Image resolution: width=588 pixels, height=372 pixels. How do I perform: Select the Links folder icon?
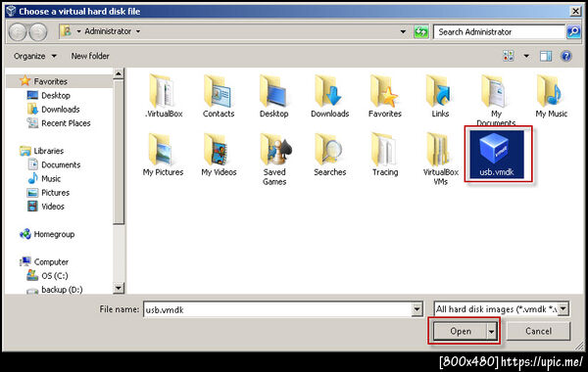440,96
